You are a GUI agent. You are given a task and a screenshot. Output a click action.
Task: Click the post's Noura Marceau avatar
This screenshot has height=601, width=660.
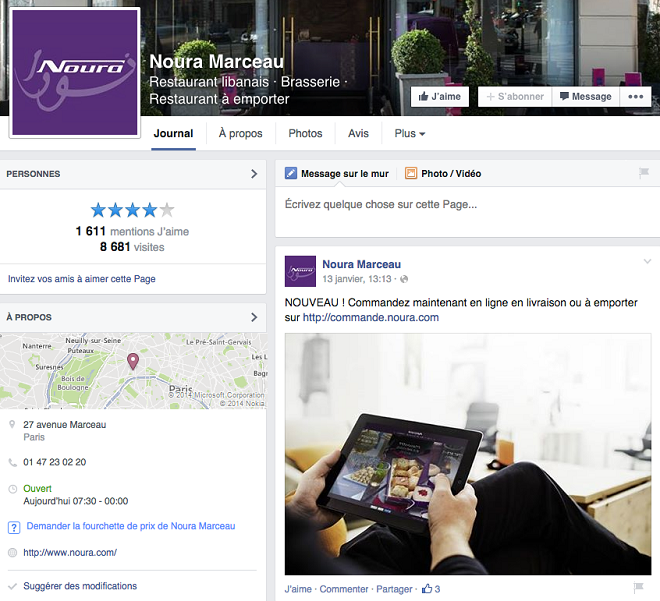pyautogui.click(x=300, y=271)
